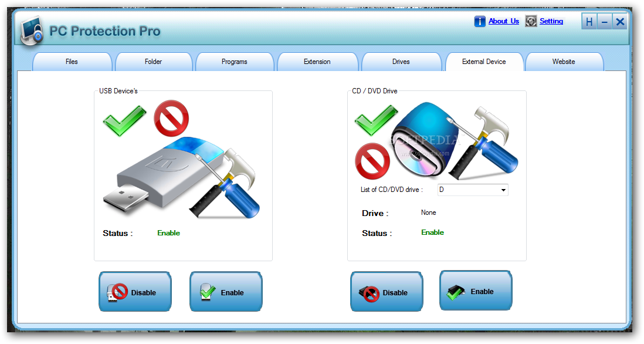Click the red prohibited sign in USB Device's panel

click(171, 119)
